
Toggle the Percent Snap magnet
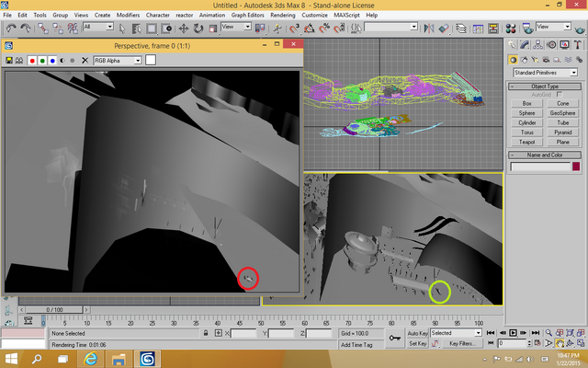[324, 29]
